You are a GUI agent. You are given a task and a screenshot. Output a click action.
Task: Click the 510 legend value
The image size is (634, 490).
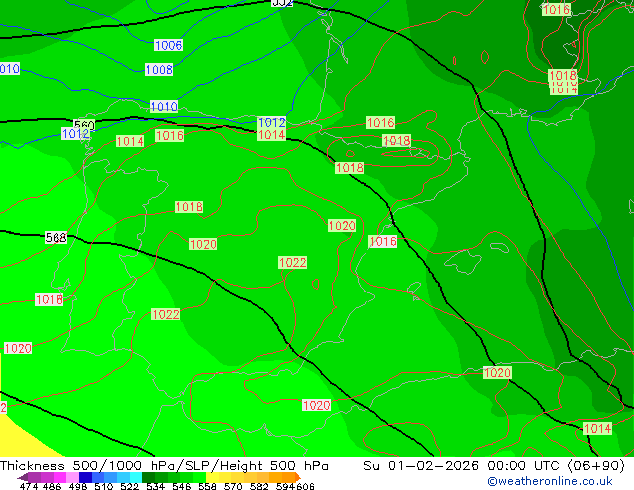[x=104, y=486]
